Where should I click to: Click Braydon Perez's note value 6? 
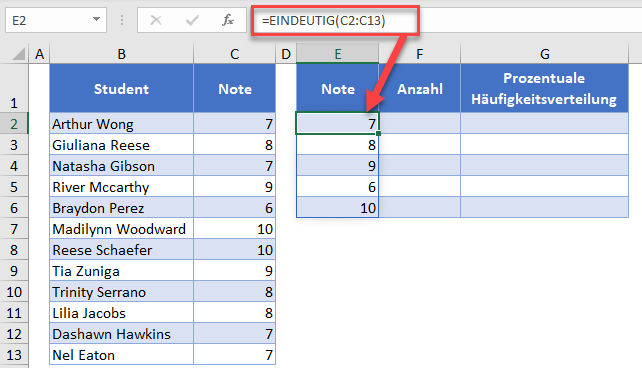234,208
